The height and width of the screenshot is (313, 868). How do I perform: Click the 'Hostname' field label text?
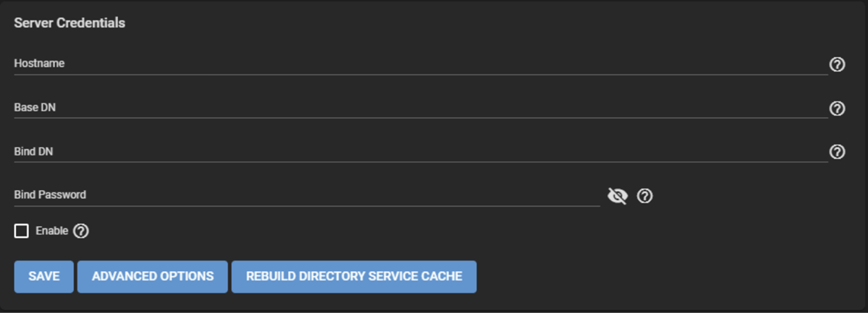click(x=39, y=64)
